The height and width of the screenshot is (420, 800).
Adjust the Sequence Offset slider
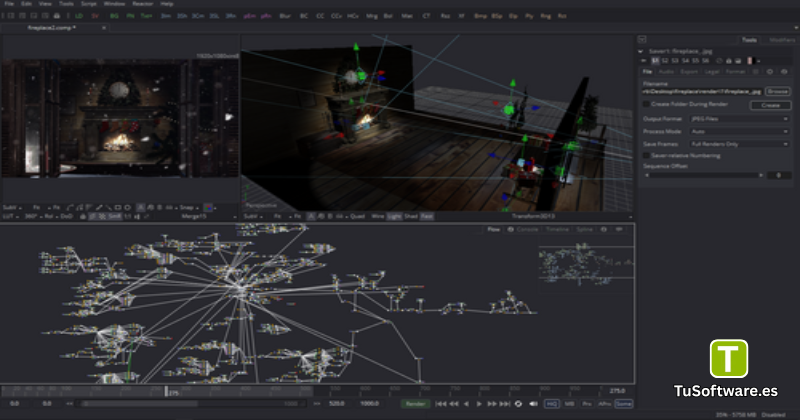[x=704, y=175]
